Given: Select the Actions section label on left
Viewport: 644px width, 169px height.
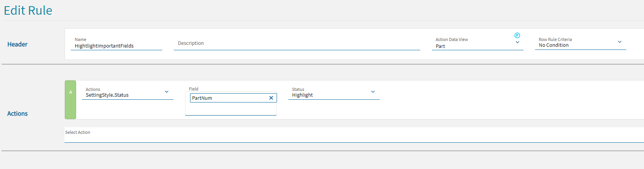Looking at the screenshot, I should [x=17, y=114].
